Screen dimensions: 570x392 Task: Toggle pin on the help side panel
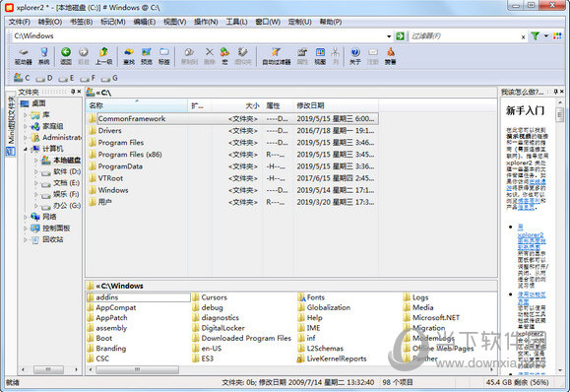[555, 92]
